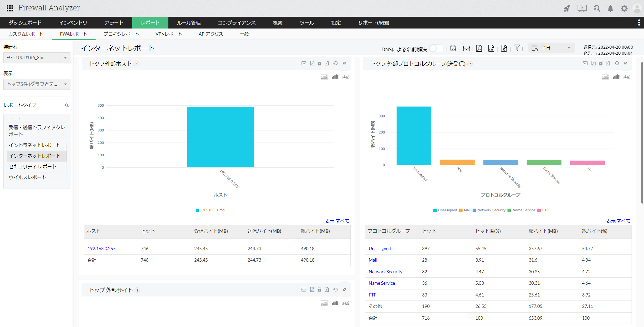This screenshot has height=327, width=644.
Task: Export the report as CSV
Action: click(491, 48)
